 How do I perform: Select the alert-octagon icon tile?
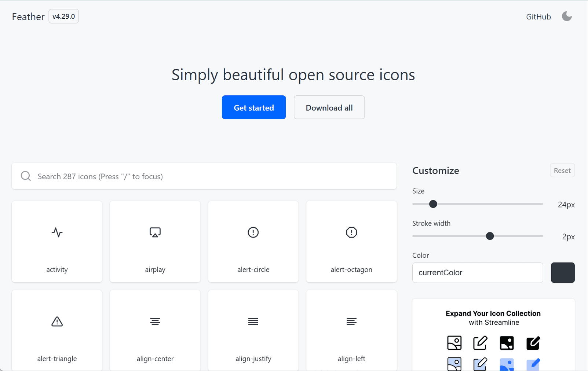coord(351,242)
